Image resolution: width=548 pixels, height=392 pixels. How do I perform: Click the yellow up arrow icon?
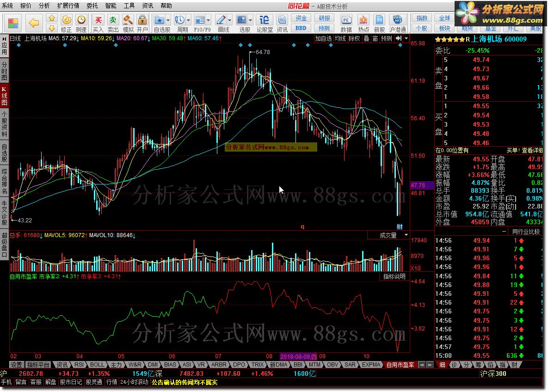coord(52,18)
